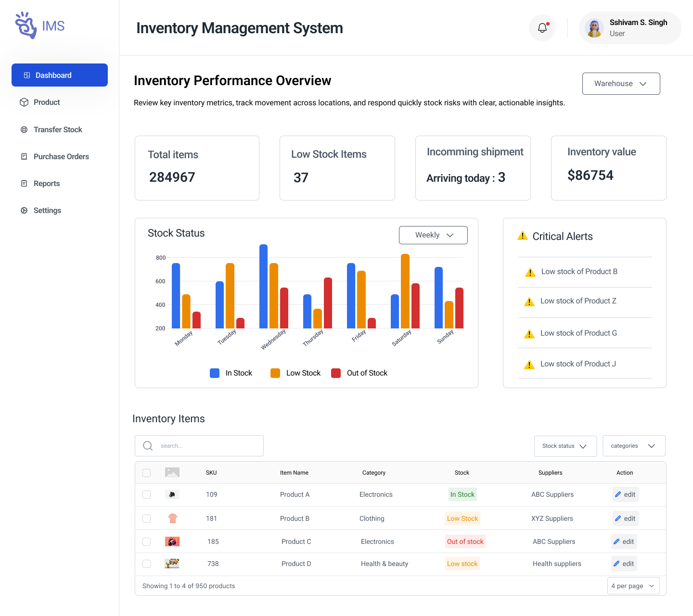Tick the checkbox for Product C
Viewport: 693px width, 616px height.
147,541
